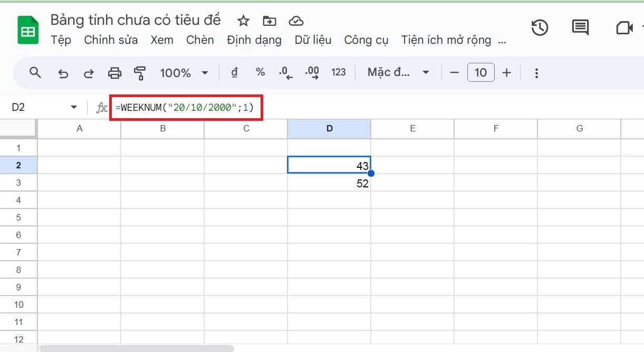Select column D header
The width and height of the screenshot is (644, 352).
tap(330, 128)
